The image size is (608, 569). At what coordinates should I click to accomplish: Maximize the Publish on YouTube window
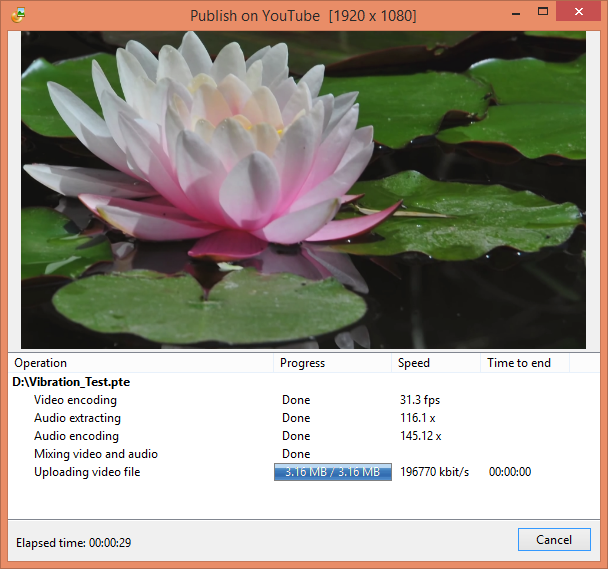pos(543,13)
